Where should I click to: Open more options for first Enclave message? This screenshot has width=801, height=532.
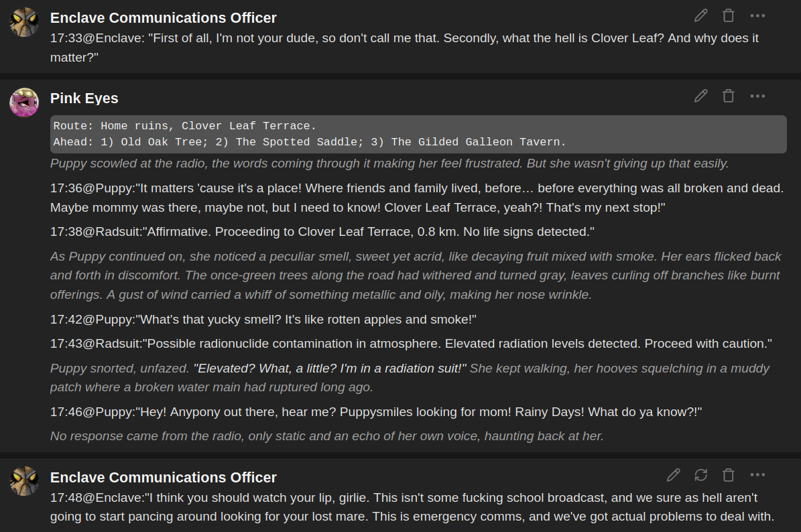(x=757, y=16)
